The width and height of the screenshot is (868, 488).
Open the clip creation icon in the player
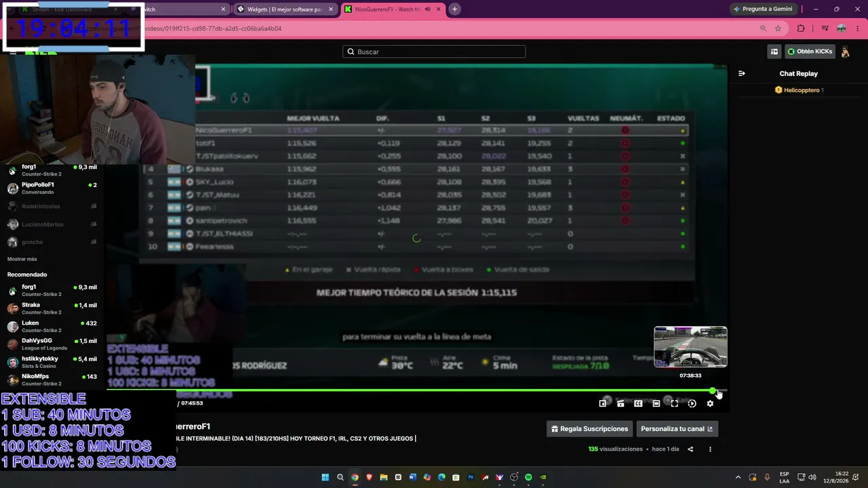(x=620, y=403)
